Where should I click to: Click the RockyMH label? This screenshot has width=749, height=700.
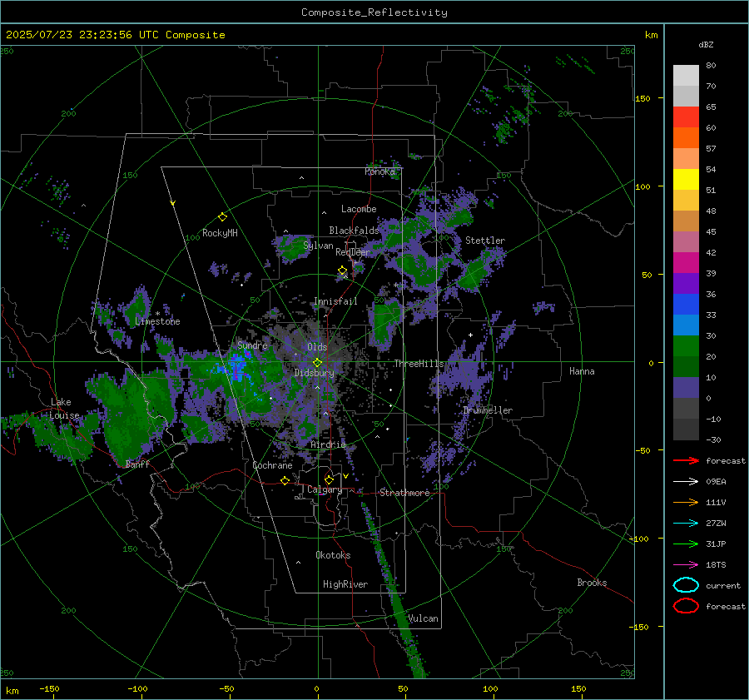[220, 233]
